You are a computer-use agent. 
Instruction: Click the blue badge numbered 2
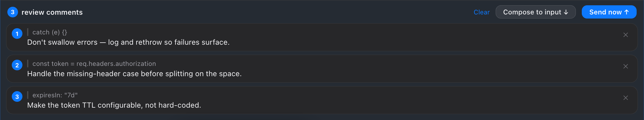point(17,65)
